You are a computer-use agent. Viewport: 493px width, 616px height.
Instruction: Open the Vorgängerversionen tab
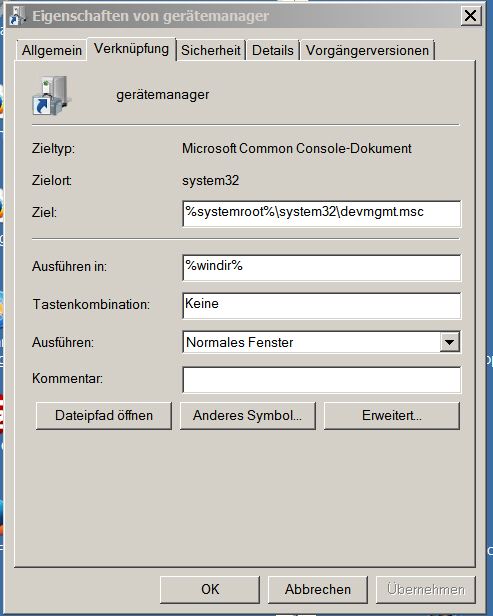(x=367, y=50)
